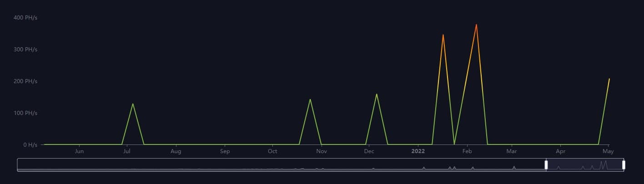
Task: Click the 'Apr' x-axis label
Action: click(x=560, y=151)
